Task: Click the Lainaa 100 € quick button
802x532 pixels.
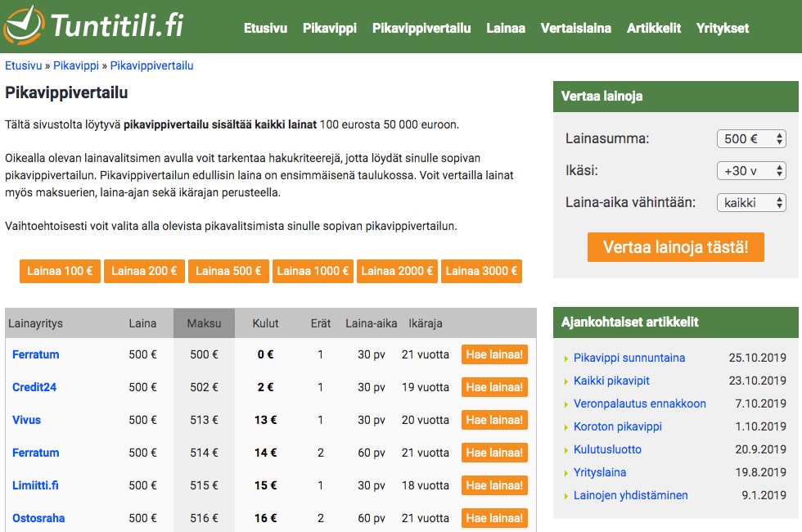Action: coord(60,271)
